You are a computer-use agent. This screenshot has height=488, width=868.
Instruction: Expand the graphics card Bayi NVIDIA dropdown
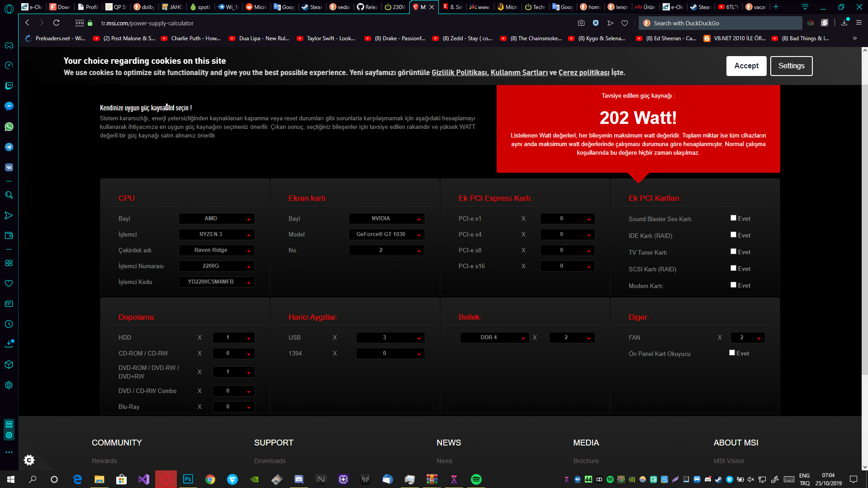coord(387,218)
